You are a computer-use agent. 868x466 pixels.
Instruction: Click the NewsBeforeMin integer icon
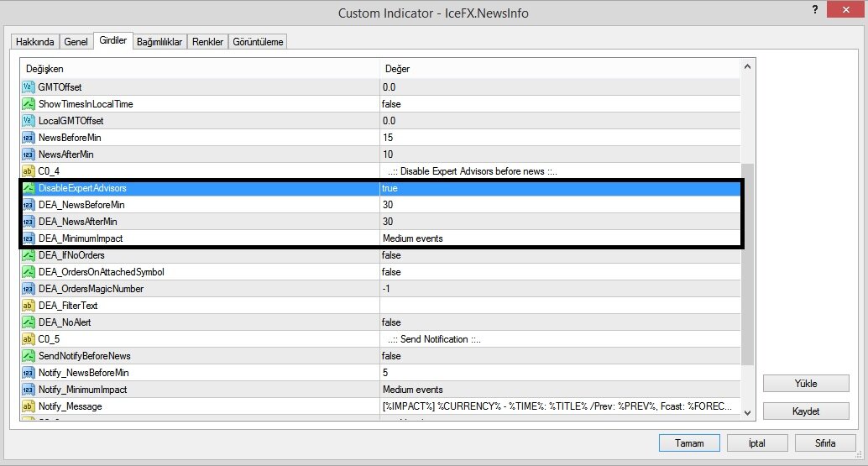pyautogui.click(x=29, y=137)
